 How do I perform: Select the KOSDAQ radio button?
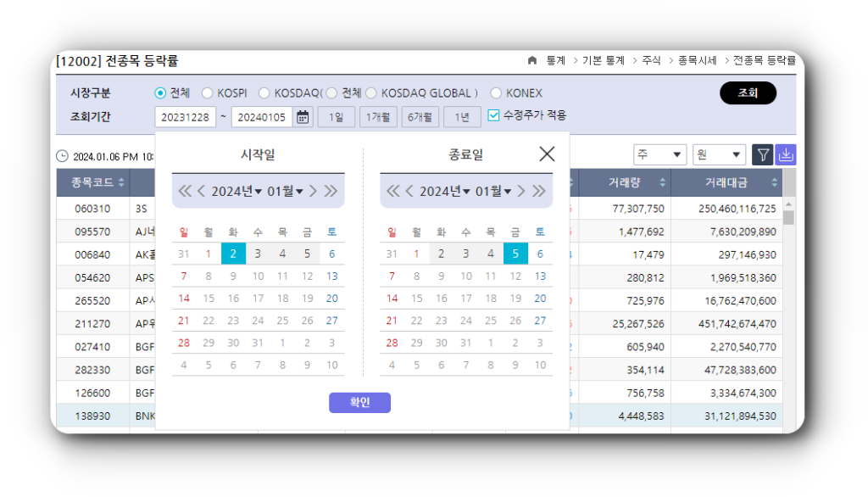[x=264, y=93]
